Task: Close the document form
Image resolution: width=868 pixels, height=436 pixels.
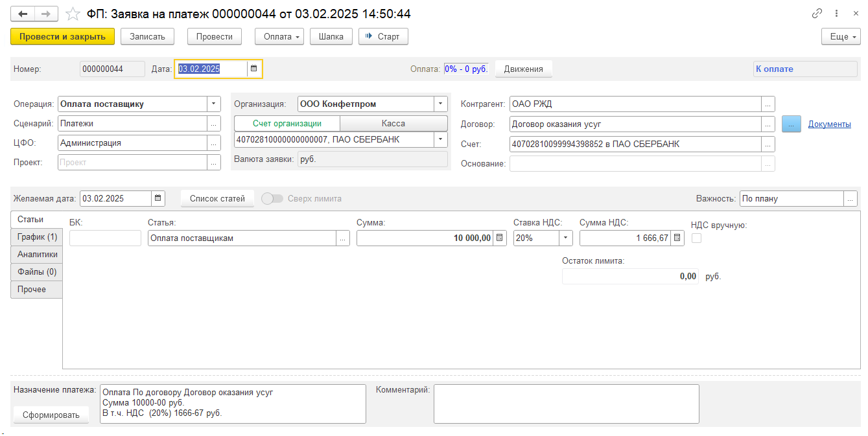Action: [x=855, y=14]
